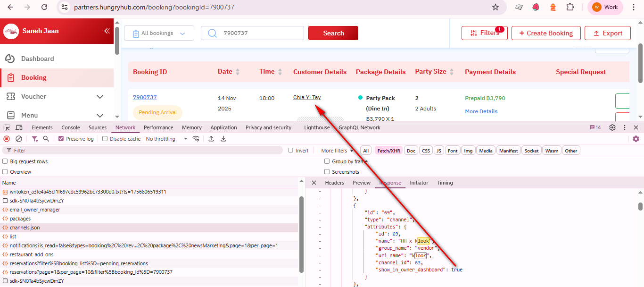This screenshot has width=644, height=287.
Task: Open DevTools settings gear icon
Action: pos(612,127)
